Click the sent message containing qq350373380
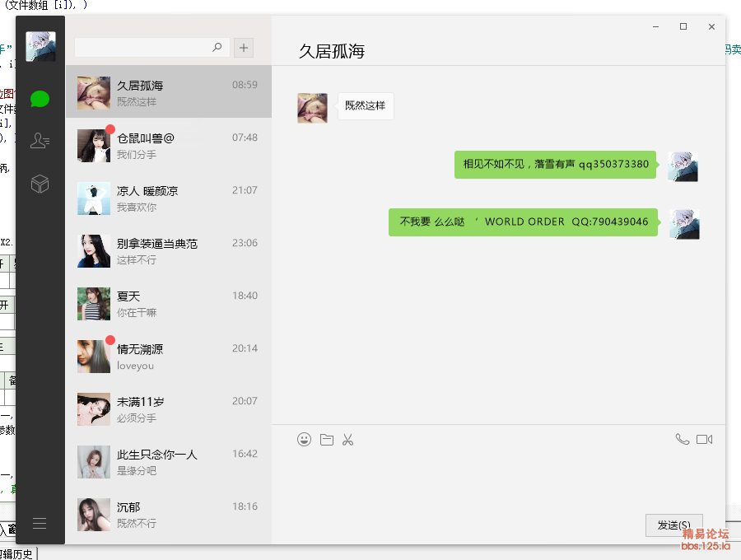Image resolution: width=741 pixels, height=560 pixels. tap(555, 165)
